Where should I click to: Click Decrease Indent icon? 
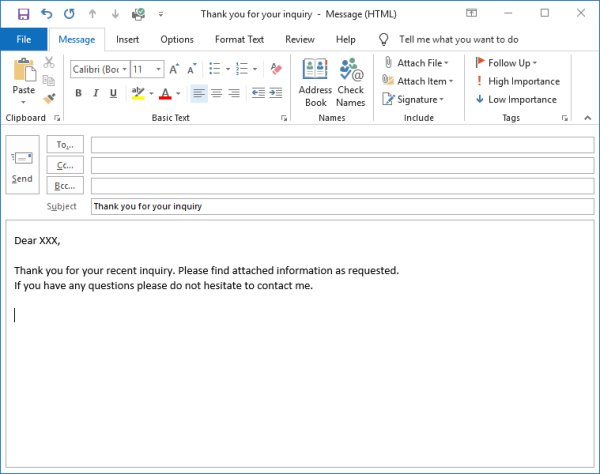click(258, 93)
